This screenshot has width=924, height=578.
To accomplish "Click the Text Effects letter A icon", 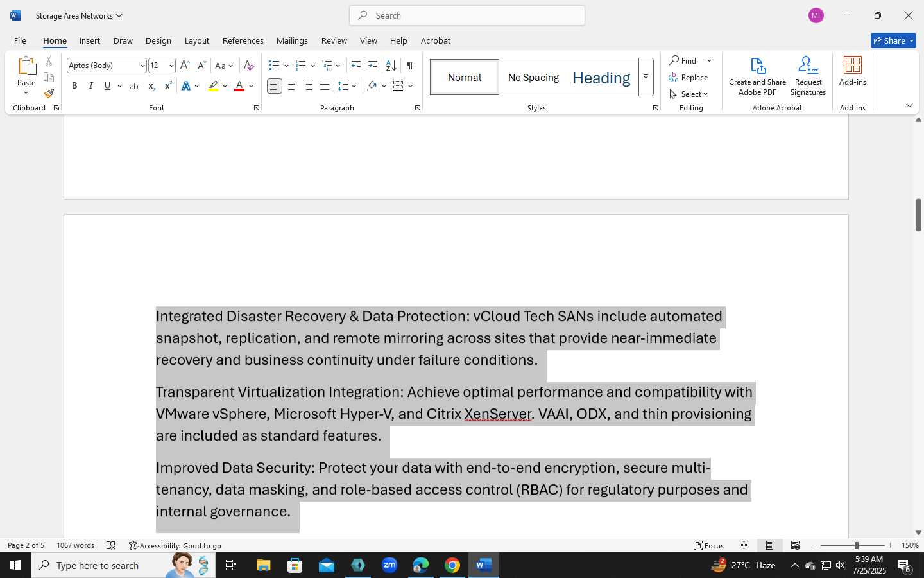I will coord(186,86).
